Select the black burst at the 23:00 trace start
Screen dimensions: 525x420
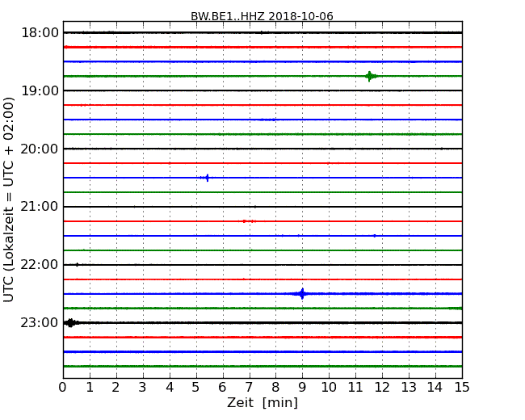click(x=71, y=323)
